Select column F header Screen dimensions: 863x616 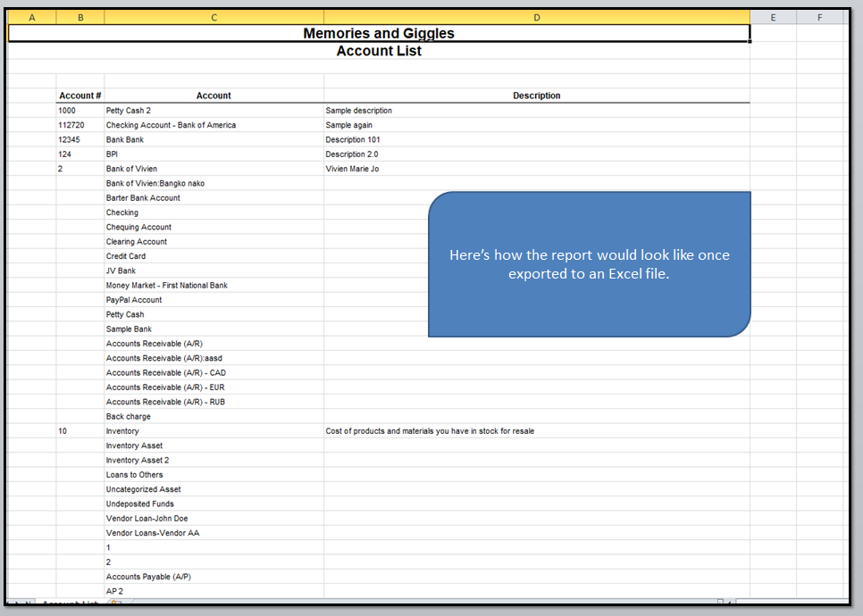point(821,16)
